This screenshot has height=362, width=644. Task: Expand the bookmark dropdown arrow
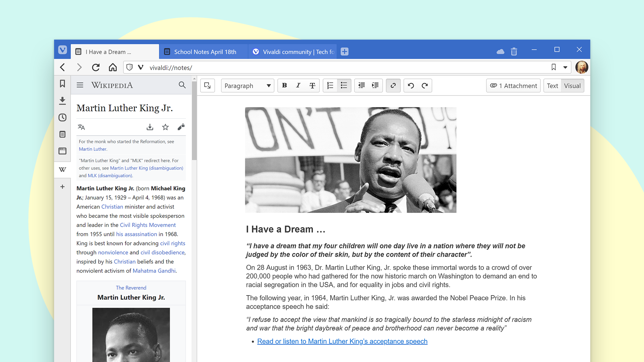point(565,68)
